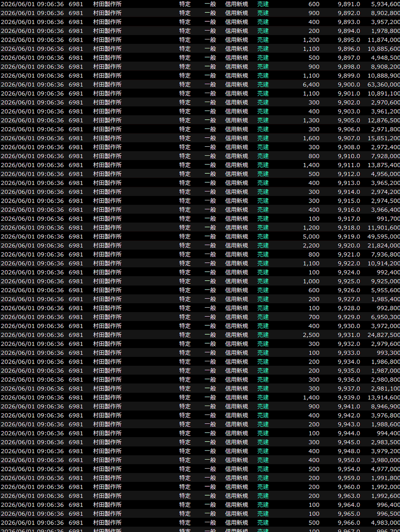Click price 9,893.0 in the table
Image resolution: width=400 pixels, height=532 pixels.
[x=349, y=22]
